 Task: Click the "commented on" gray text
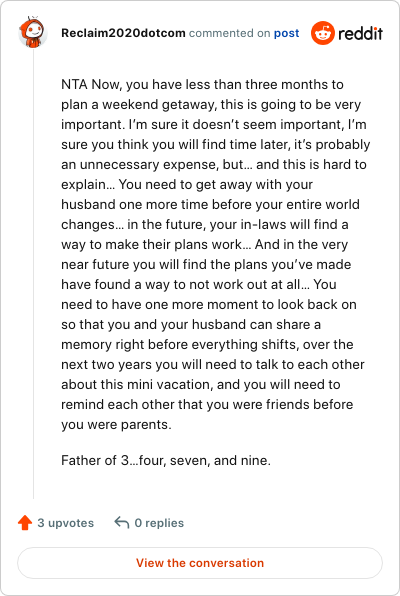(x=230, y=33)
